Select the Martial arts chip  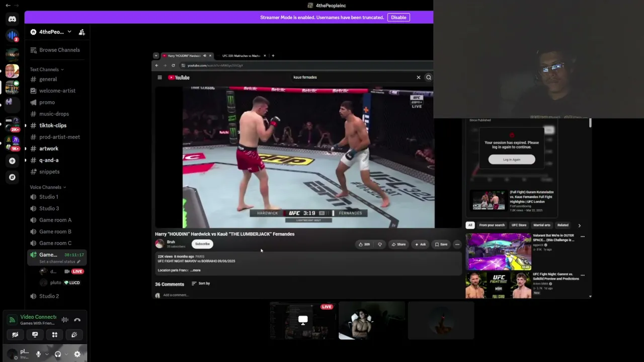point(542,225)
